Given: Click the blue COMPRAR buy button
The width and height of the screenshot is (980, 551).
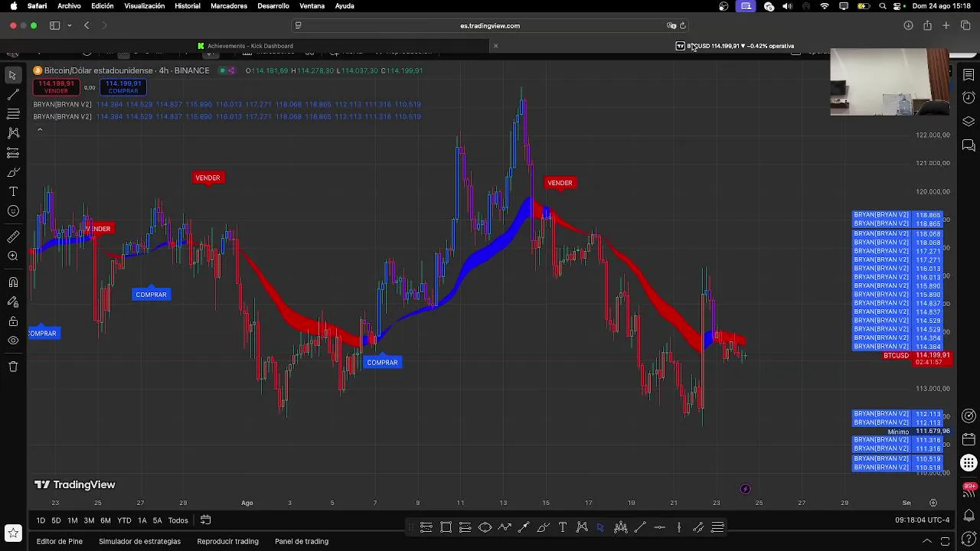Looking at the screenshot, I should point(123,87).
